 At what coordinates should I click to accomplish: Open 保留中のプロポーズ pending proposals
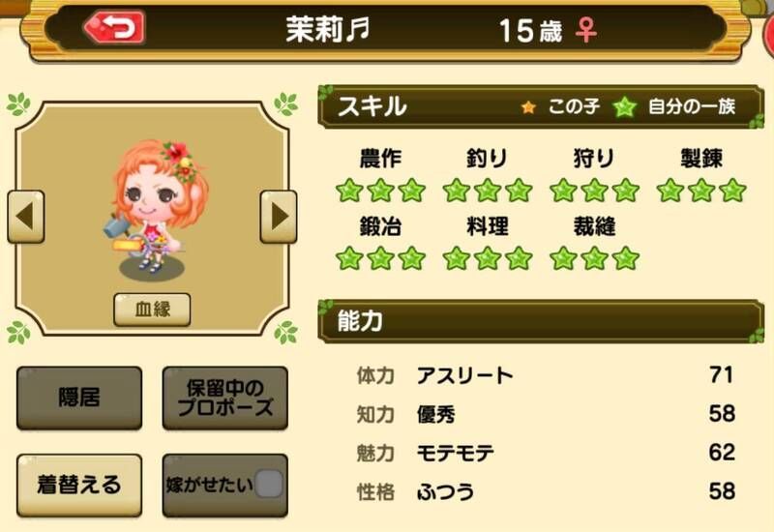pos(225,398)
